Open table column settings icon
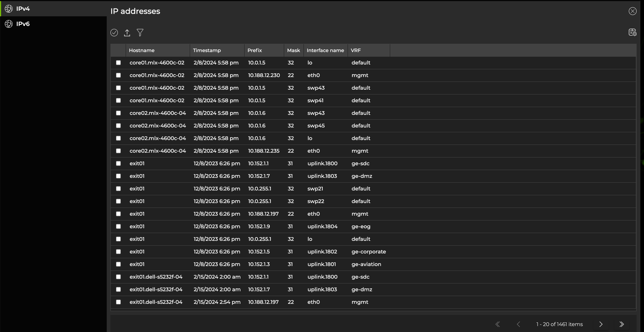644x332 pixels. click(633, 33)
